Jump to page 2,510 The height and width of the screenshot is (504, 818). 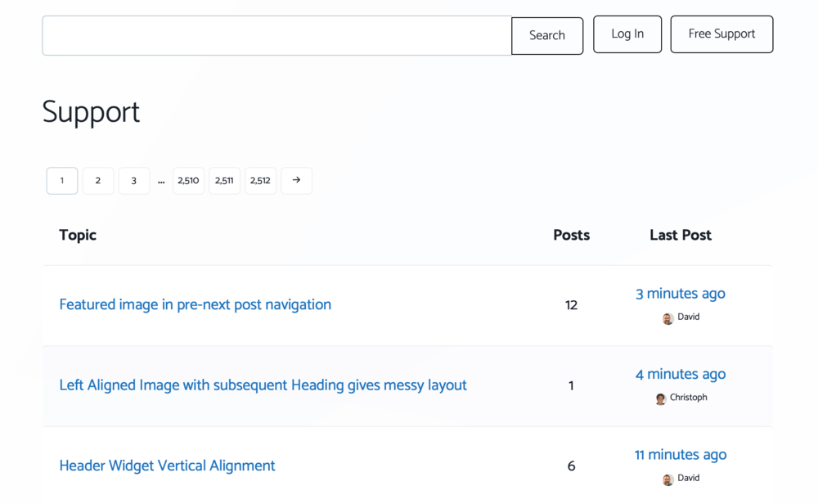pyautogui.click(x=188, y=180)
